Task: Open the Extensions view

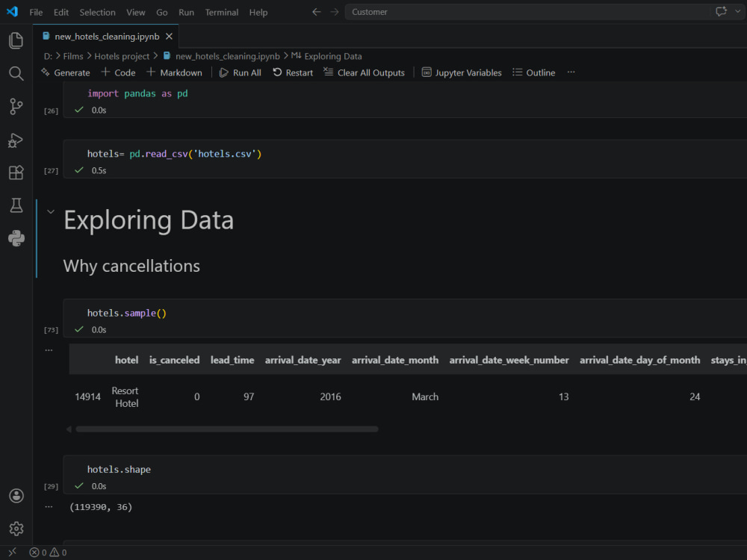Action: pyautogui.click(x=16, y=172)
